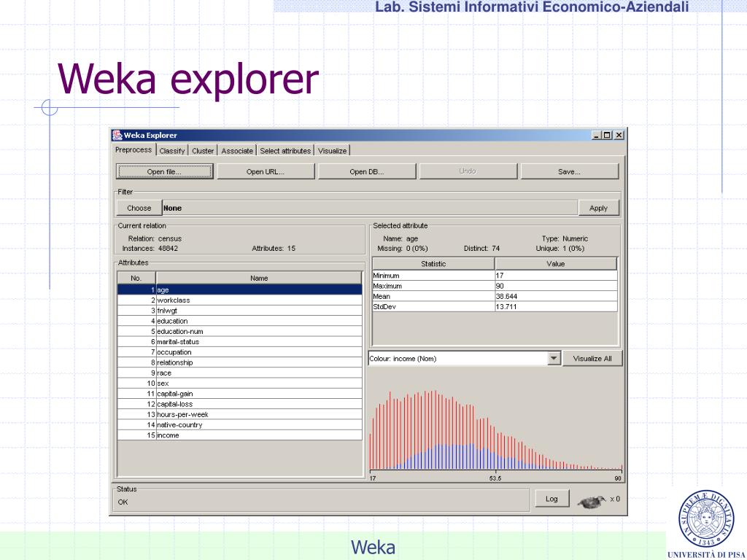
Task: Click the Choose filter button
Action: coord(139,208)
